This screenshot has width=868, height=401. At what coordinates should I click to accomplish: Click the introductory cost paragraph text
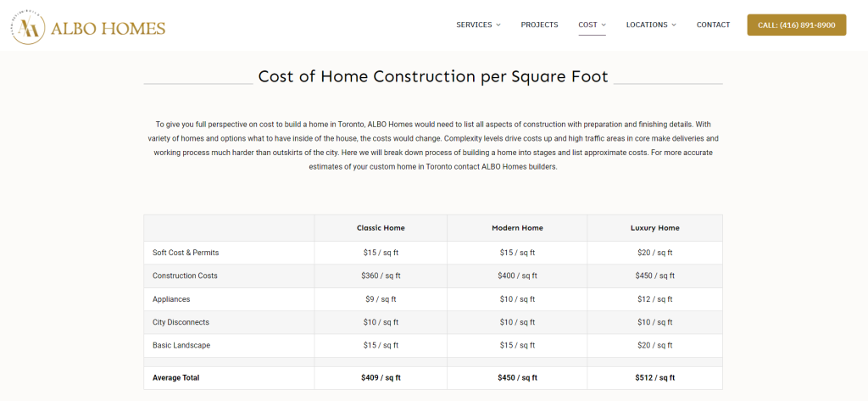(433, 145)
